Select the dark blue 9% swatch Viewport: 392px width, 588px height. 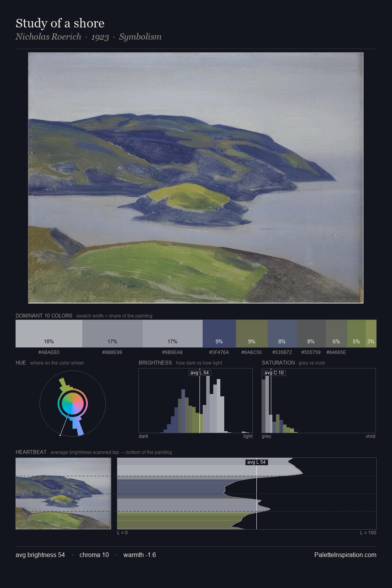(219, 334)
